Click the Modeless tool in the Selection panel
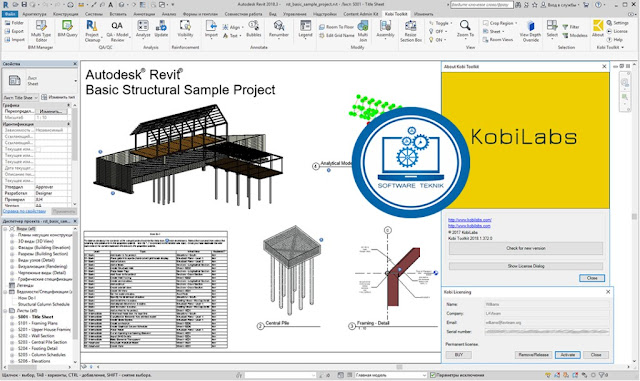This screenshot has height=381, width=640. point(575,36)
